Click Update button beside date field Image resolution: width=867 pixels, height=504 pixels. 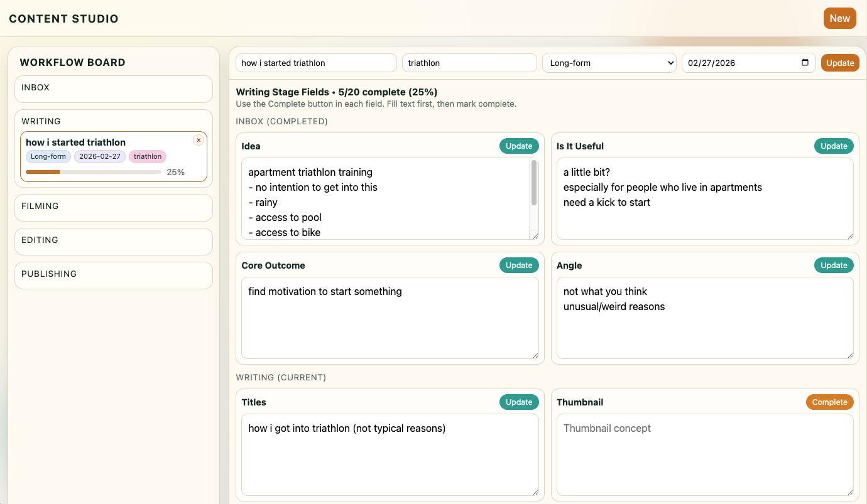(839, 63)
